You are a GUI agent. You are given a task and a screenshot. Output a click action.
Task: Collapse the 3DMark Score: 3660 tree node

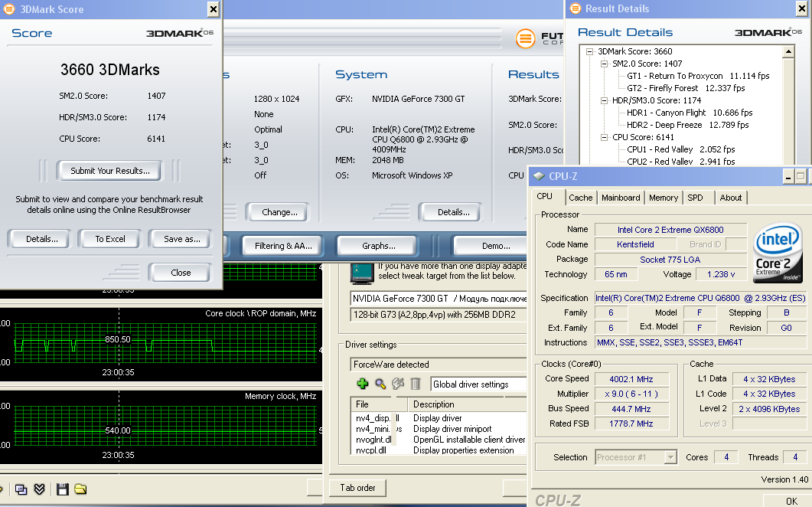pyautogui.click(x=589, y=51)
